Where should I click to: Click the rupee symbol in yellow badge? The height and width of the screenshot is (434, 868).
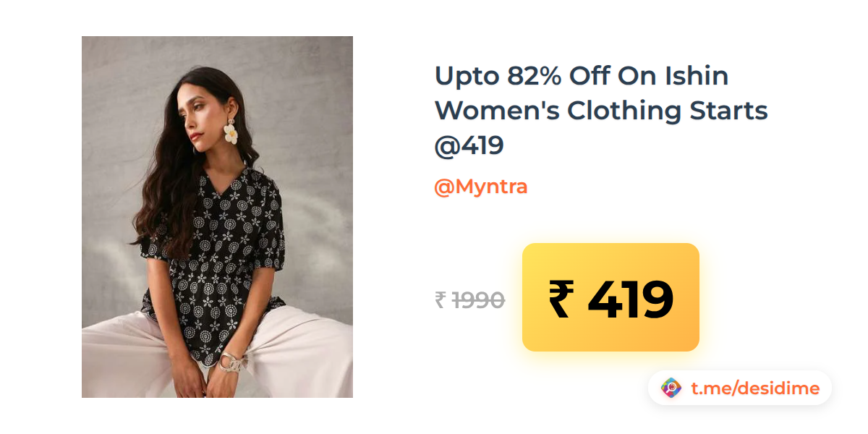click(x=562, y=299)
